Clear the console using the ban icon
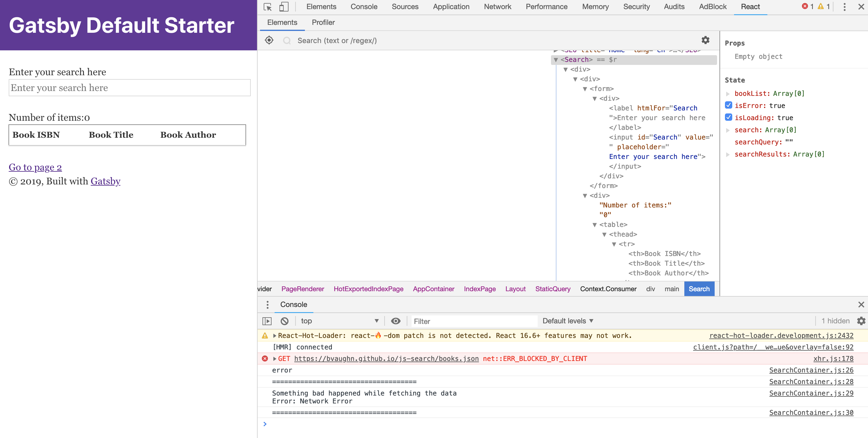The width and height of the screenshot is (868, 438). (x=285, y=321)
